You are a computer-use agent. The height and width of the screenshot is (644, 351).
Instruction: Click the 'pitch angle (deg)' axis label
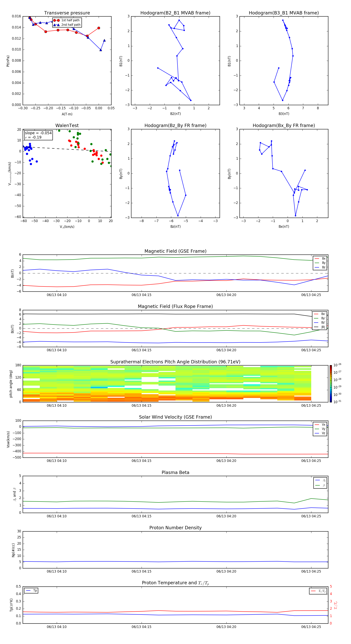pos(11,384)
